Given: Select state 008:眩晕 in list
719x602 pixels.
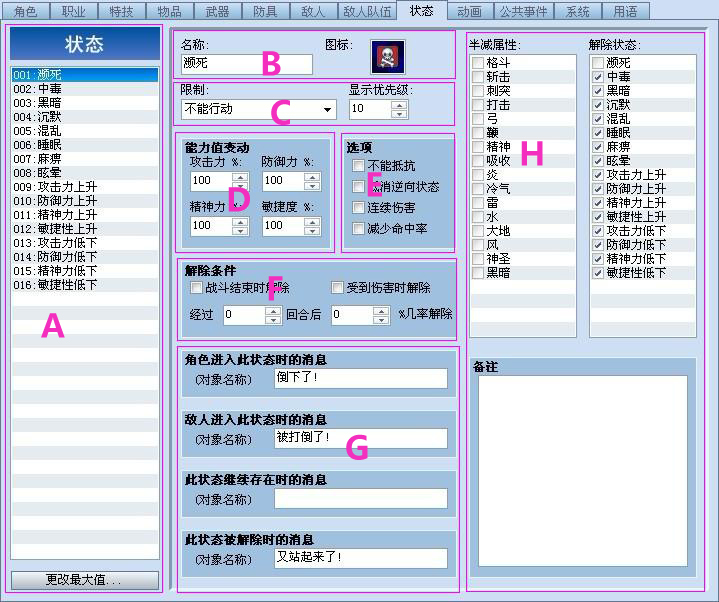Looking at the screenshot, I should [x=85, y=173].
